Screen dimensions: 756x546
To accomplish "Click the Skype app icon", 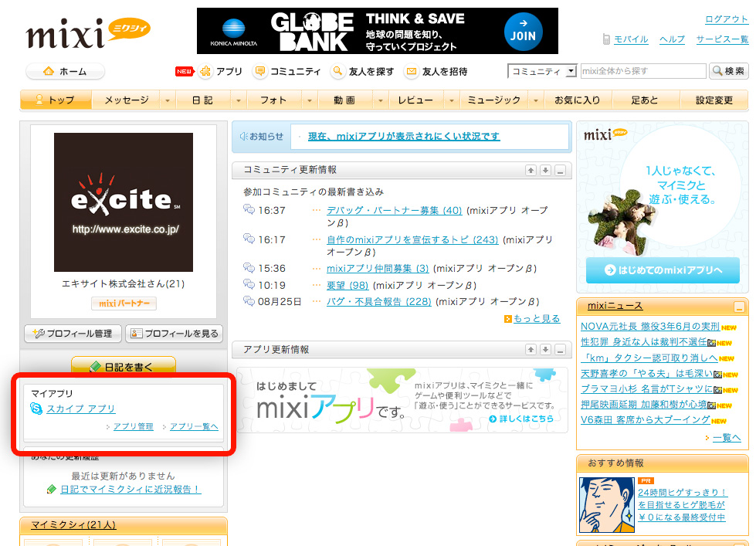I will 36,409.
